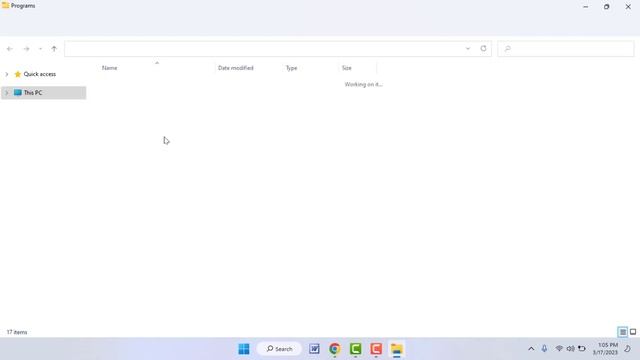Sort by the Size column header
This screenshot has width=640, height=360.
coord(347,68)
